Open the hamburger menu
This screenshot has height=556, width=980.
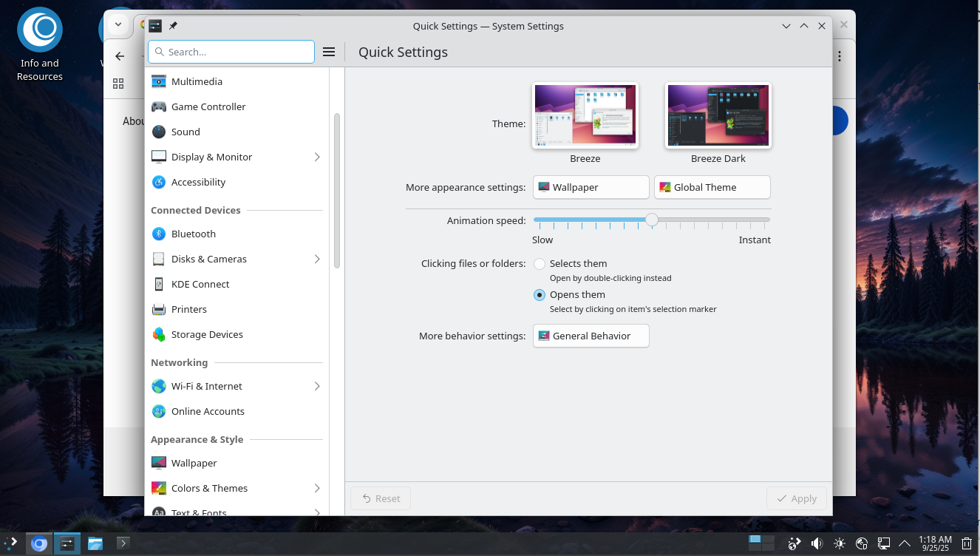point(329,52)
